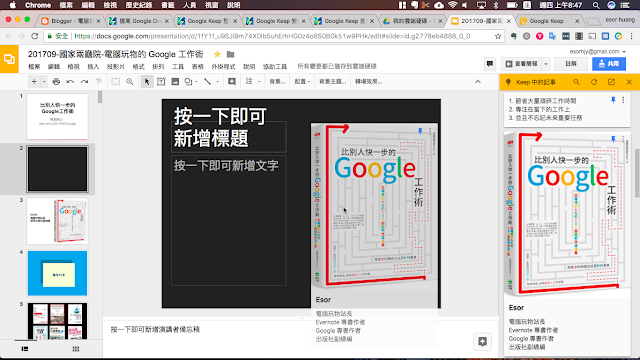The image size is (640, 360).
Task: Expand the new slide dropdown arrow
Action: [x=44, y=82]
